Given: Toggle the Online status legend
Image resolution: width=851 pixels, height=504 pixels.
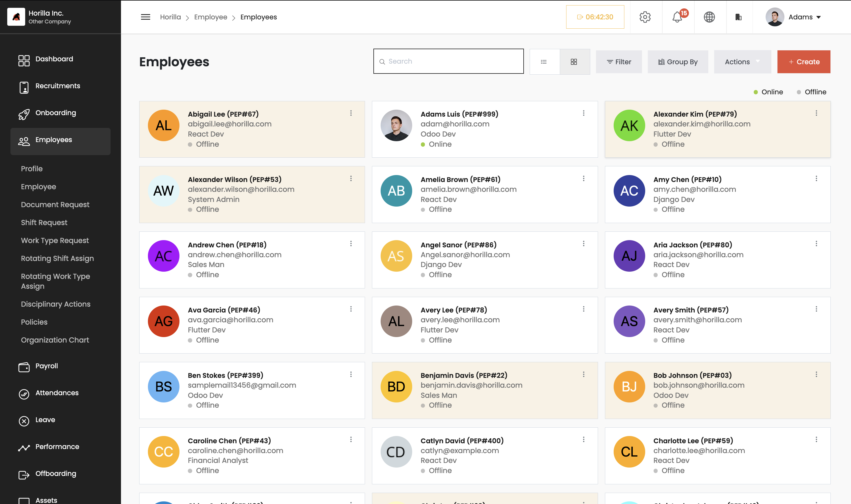Looking at the screenshot, I should point(769,92).
